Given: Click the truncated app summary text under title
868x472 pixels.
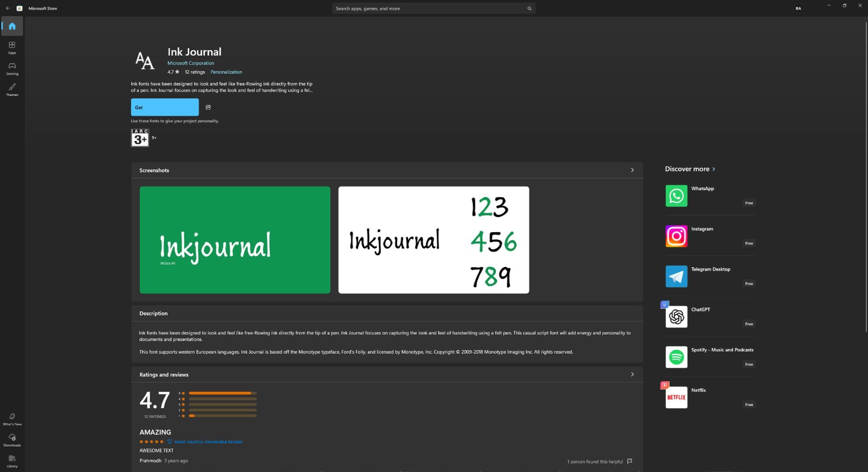Looking at the screenshot, I should pyautogui.click(x=222, y=87).
